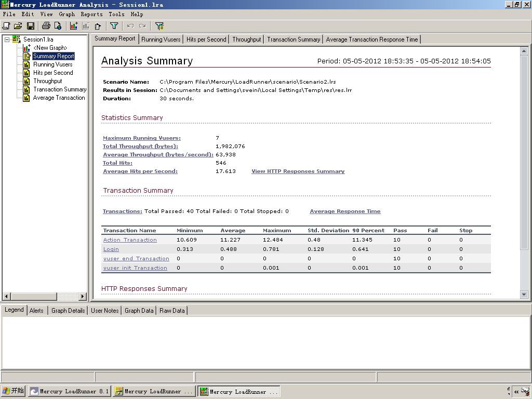Open the Help menu
The image size is (532, 399).
137,14
